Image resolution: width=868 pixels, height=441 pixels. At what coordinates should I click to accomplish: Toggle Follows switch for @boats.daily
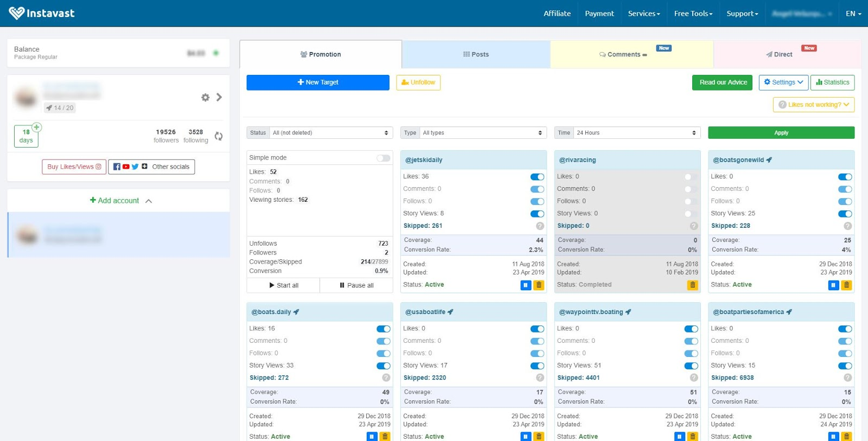tap(384, 354)
